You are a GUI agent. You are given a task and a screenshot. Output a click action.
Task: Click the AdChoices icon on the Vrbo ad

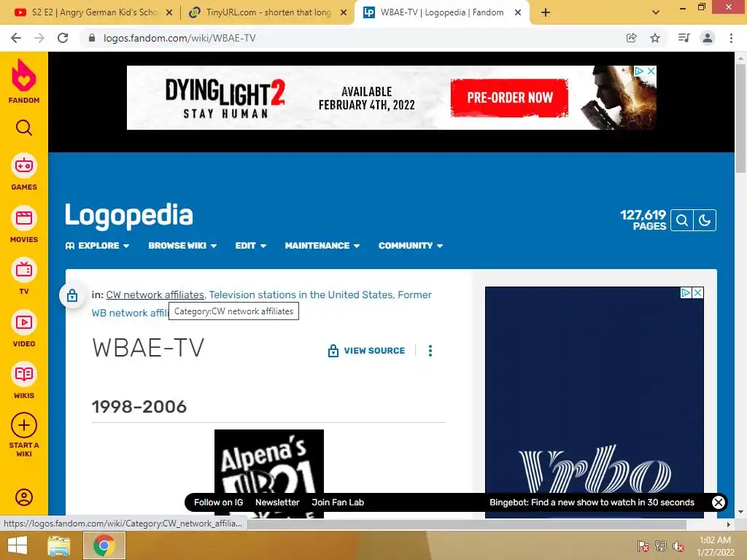[x=686, y=292]
